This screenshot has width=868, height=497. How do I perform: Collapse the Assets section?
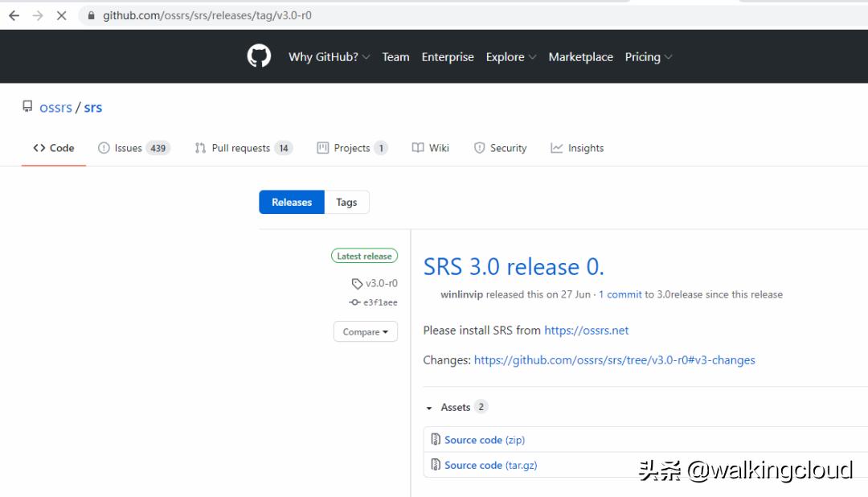pos(430,407)
